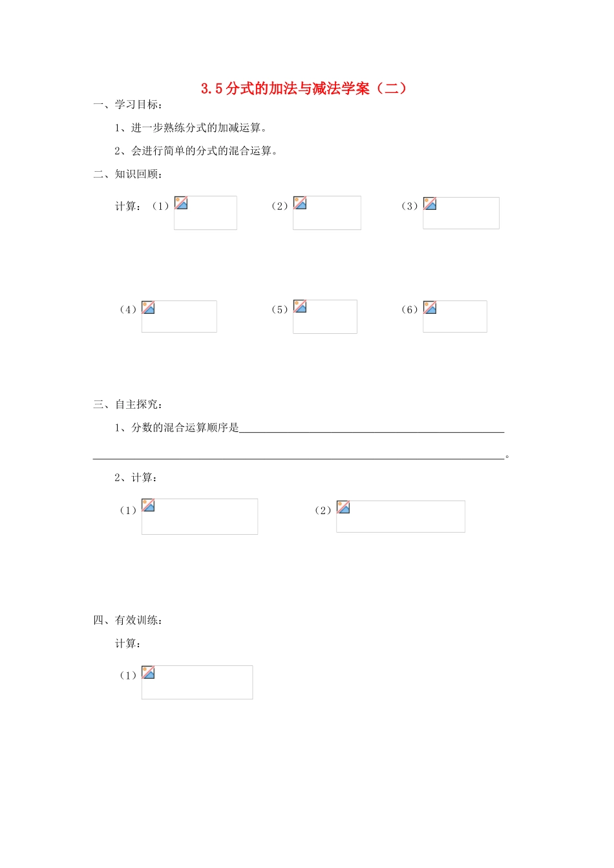
Task: Click the broken image icon next to review problem (3)
Action: tap(430, 203)
